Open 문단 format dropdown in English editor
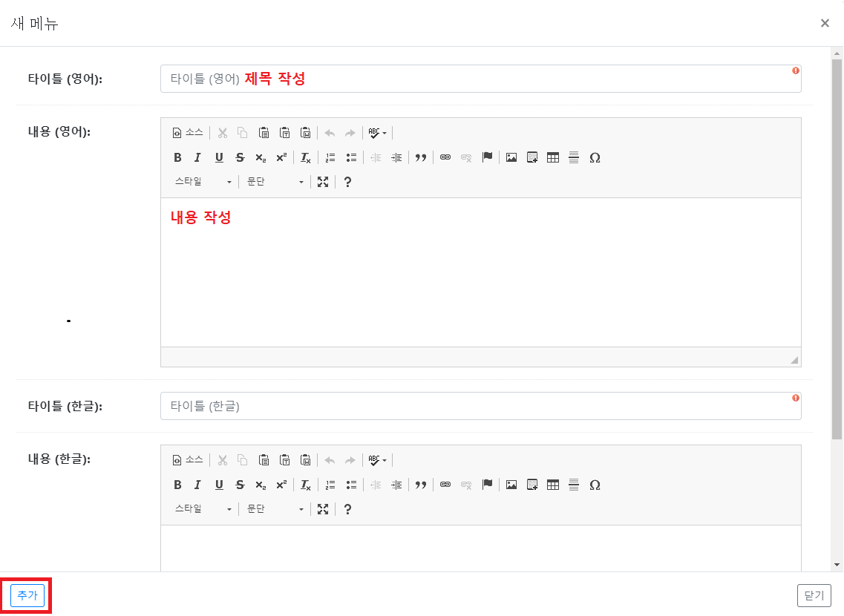Screen dimensions: 844x616 (275, 182)
